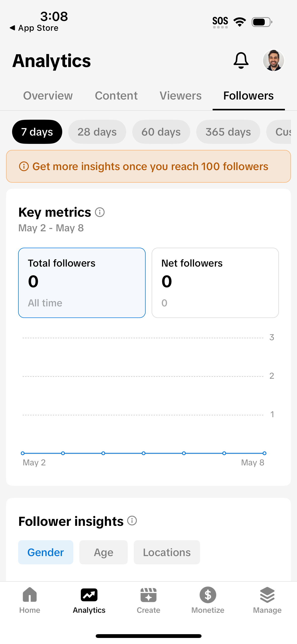Select the Net followers metric card

(215, 283)
